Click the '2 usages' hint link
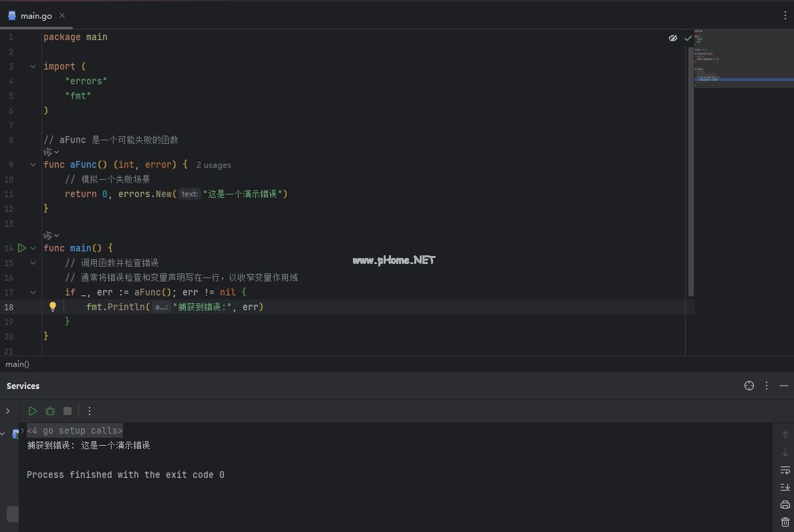 pyautogui.click(x=213, y=165)
